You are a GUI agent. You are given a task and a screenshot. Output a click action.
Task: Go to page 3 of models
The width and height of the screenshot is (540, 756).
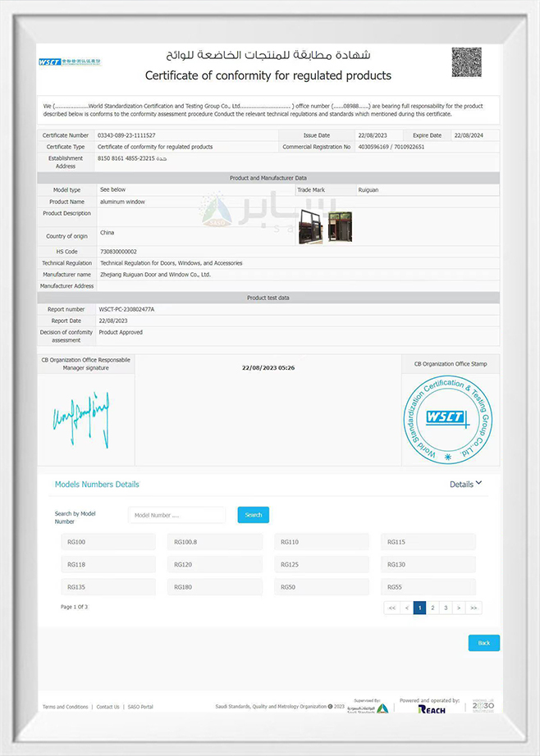pos(445,608)
